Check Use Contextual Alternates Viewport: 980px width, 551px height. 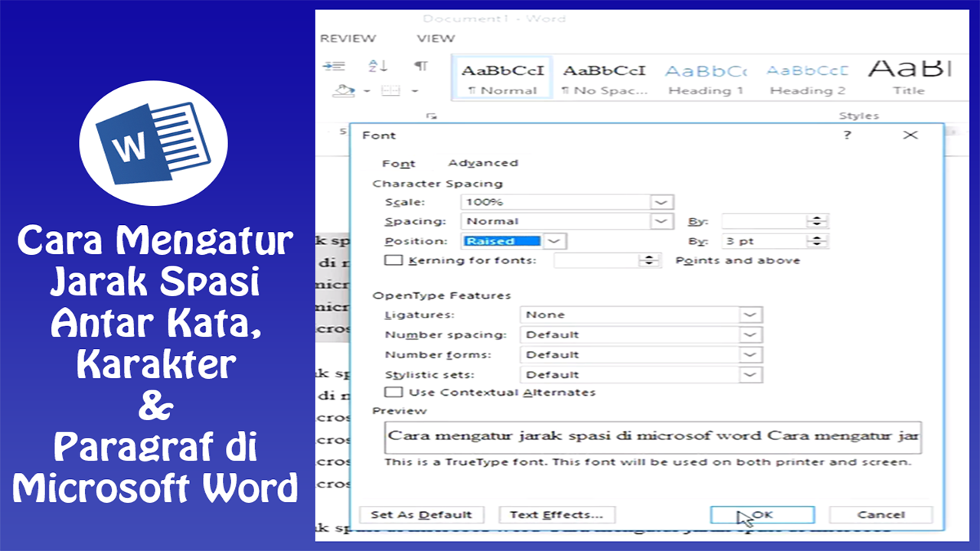point(394,392)
